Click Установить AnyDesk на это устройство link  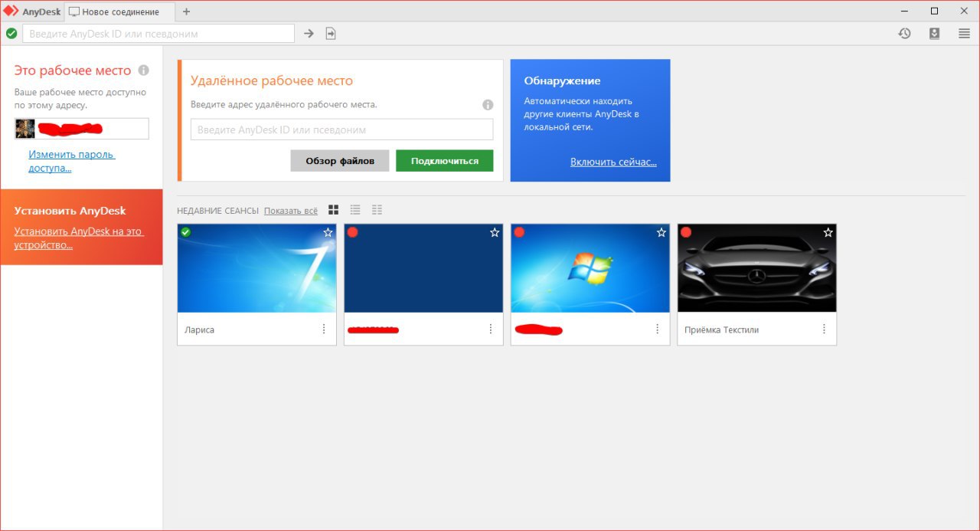pos(79,238)
